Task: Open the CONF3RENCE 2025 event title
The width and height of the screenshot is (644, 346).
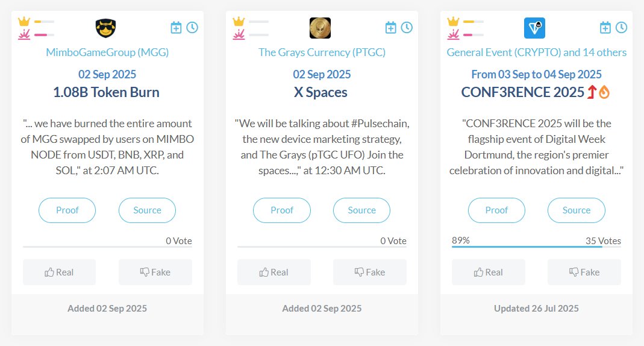Action: [522, 92]
